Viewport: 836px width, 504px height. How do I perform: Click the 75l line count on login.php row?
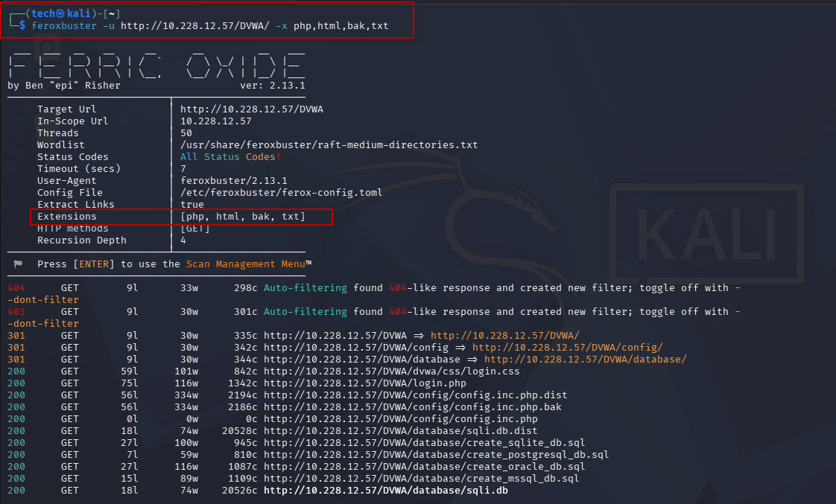click(x=130, y=383)
